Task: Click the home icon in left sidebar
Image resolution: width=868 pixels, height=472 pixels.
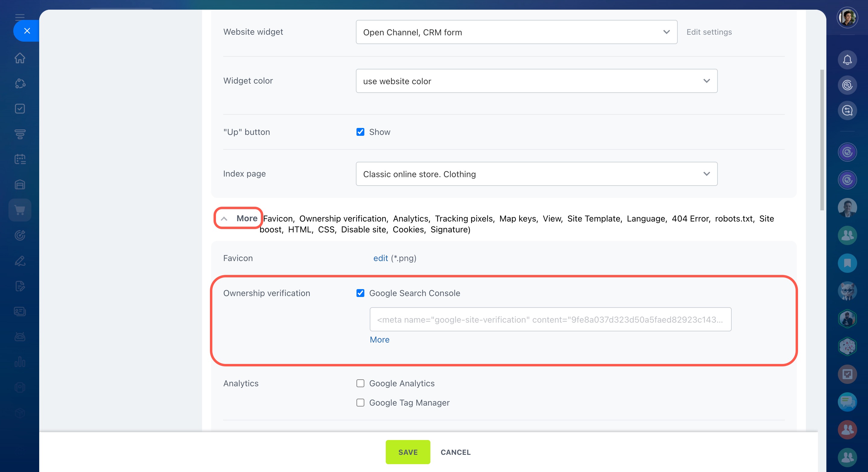Action: 20,58
